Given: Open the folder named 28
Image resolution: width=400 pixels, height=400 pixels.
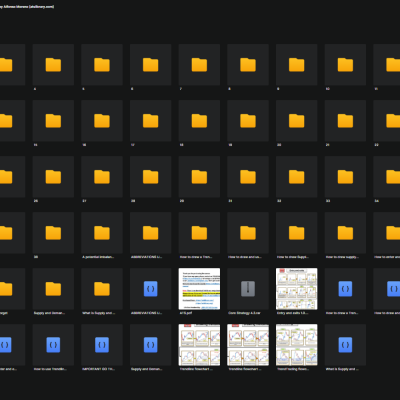Looking at the screenshot, I should [x=151, y=177].
